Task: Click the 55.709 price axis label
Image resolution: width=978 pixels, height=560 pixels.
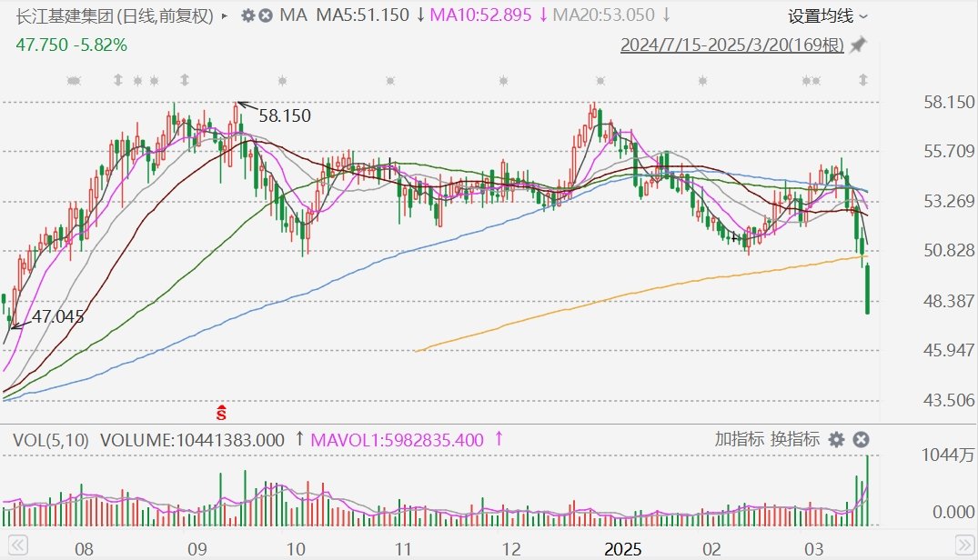Action: [x=949, y=151]
